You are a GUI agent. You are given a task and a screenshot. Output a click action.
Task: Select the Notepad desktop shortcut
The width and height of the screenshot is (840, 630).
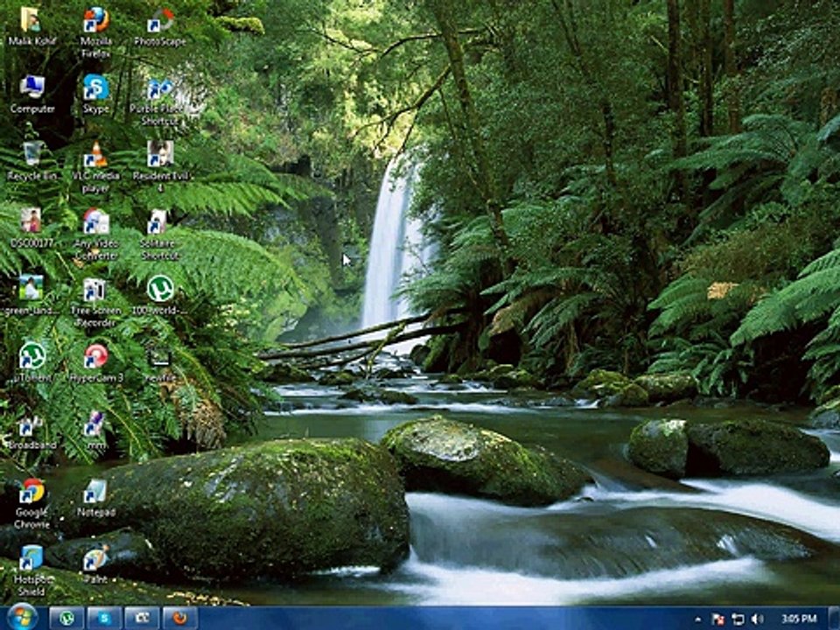(x=95, y=491)
